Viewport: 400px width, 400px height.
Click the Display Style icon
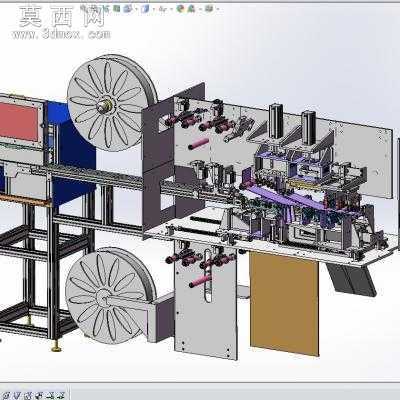pos(145,9)
